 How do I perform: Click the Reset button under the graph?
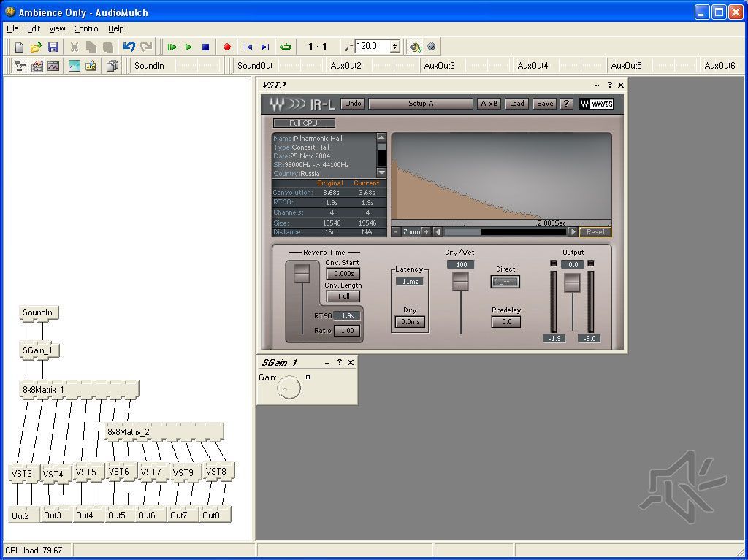pyautogui.click(x=595, y=232)
